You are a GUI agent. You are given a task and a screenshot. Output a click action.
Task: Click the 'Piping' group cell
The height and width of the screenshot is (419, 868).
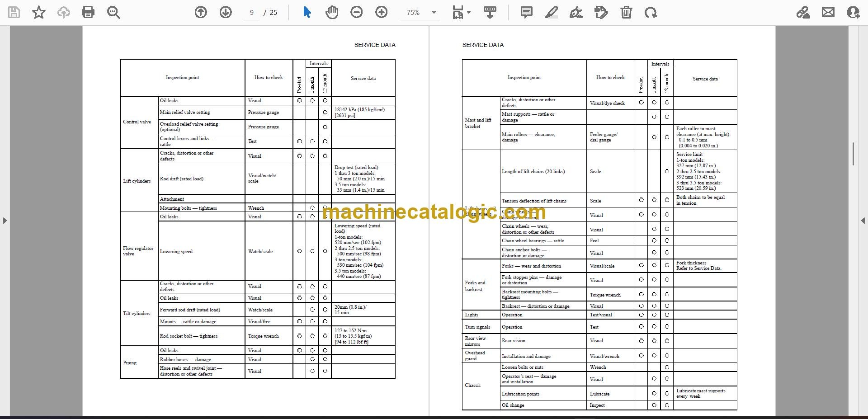(x=139, y=363)
